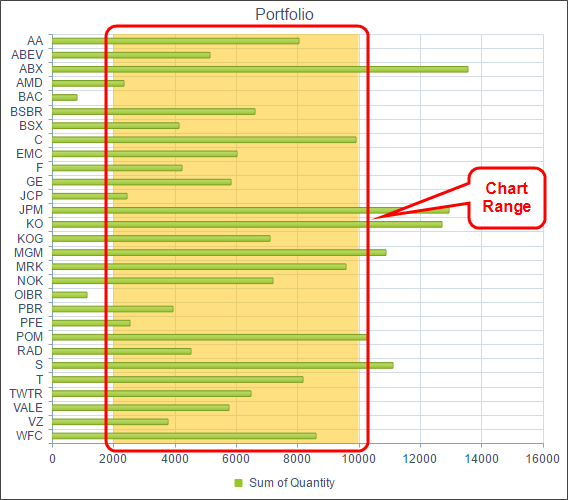Screen dimensions: 568x500
Task: Select the AMD data bar
Action: (x=88, y=83)
